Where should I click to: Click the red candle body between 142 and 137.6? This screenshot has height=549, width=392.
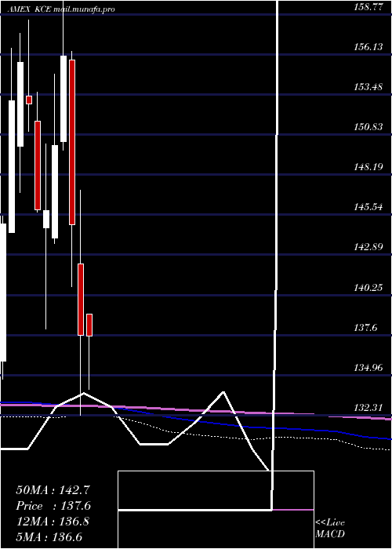coord(81,300)
